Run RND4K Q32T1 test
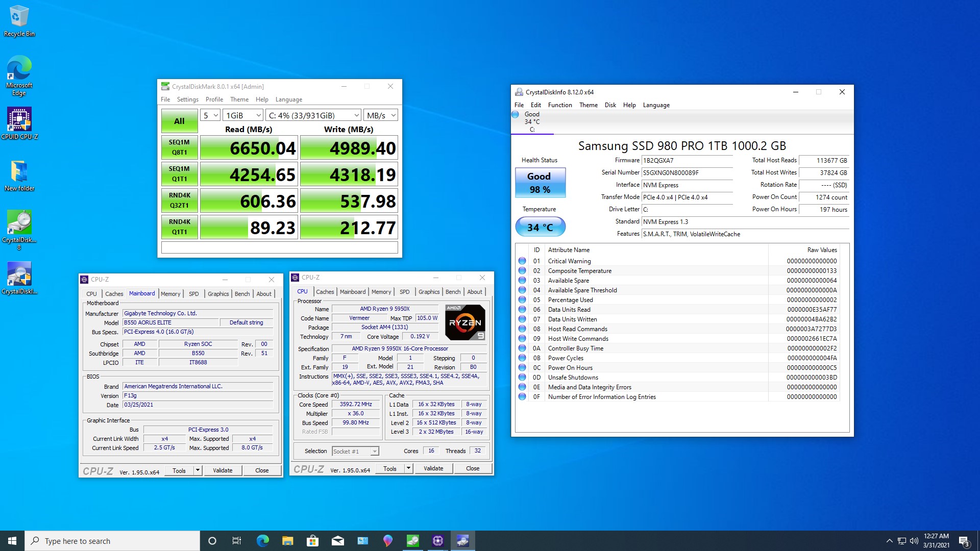 [x=179, y=201]
